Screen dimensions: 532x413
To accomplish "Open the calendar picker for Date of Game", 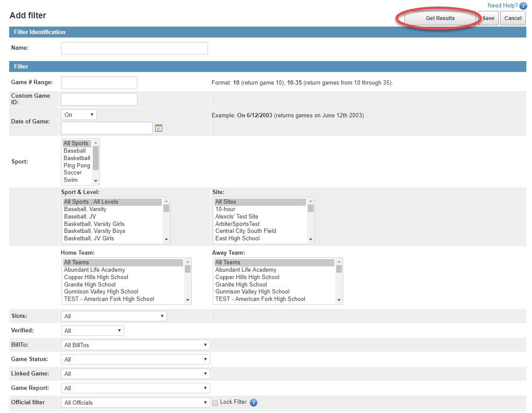I will click(159, 128).
